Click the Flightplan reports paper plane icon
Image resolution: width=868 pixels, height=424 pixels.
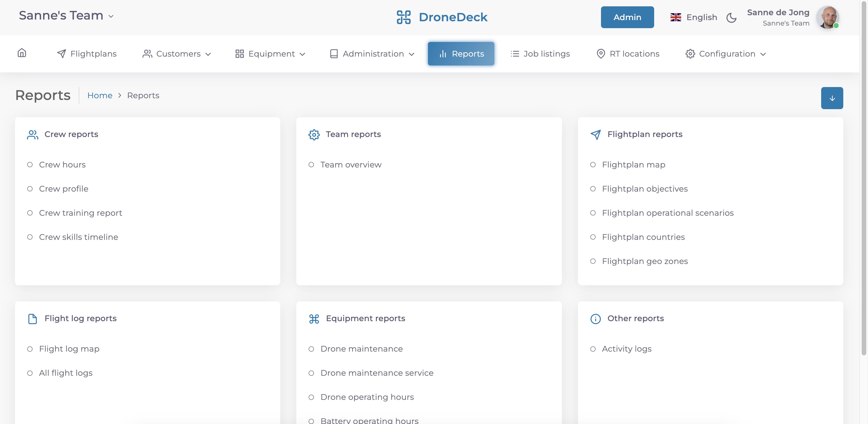596,134
